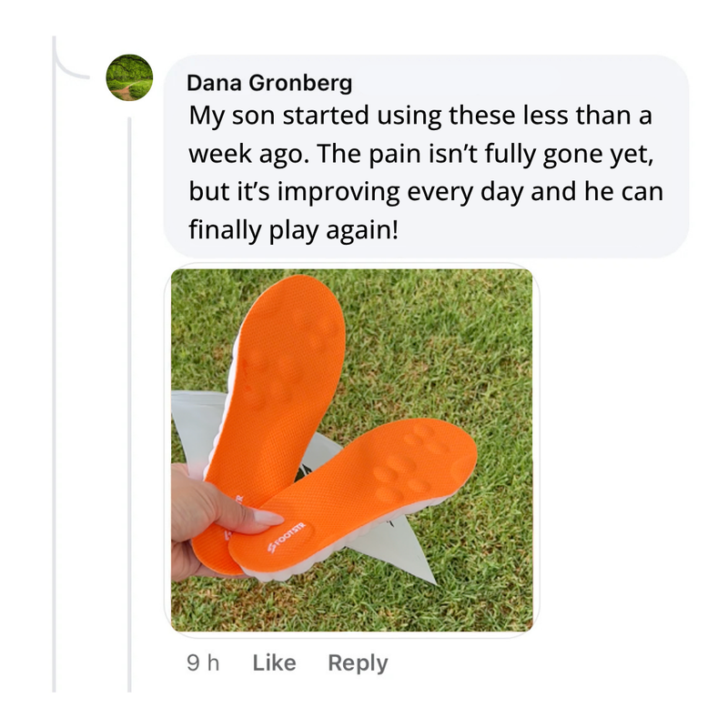The image size is (728, 728).
Task: Click the raised bumps on the lower insole
Action: tap(409, 464)
